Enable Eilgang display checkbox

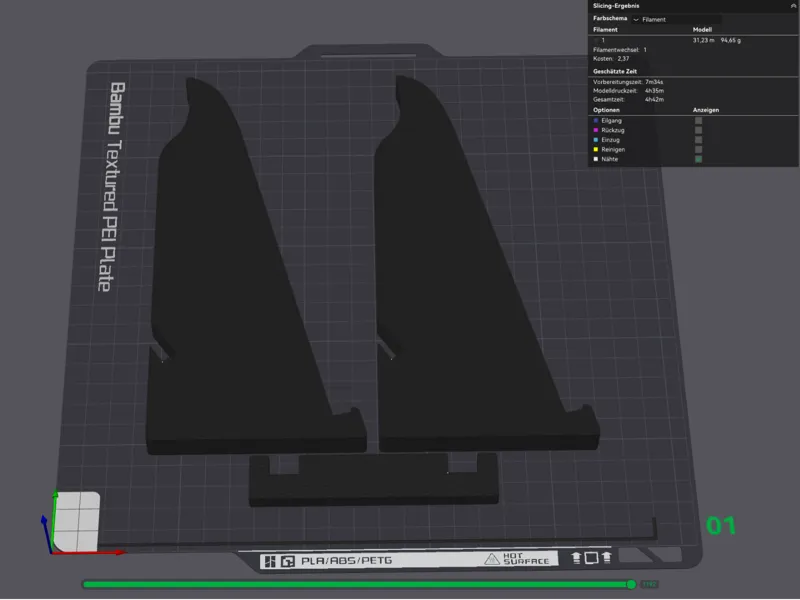click(698, 120)
